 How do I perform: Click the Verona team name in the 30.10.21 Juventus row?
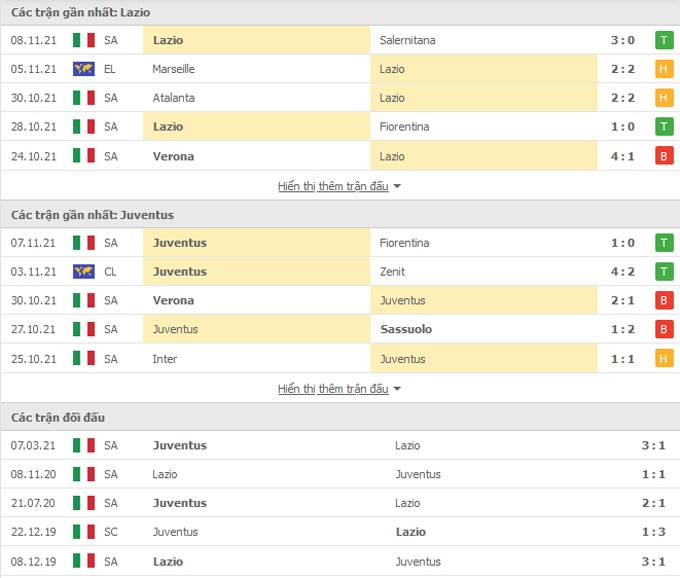[173, 300]
